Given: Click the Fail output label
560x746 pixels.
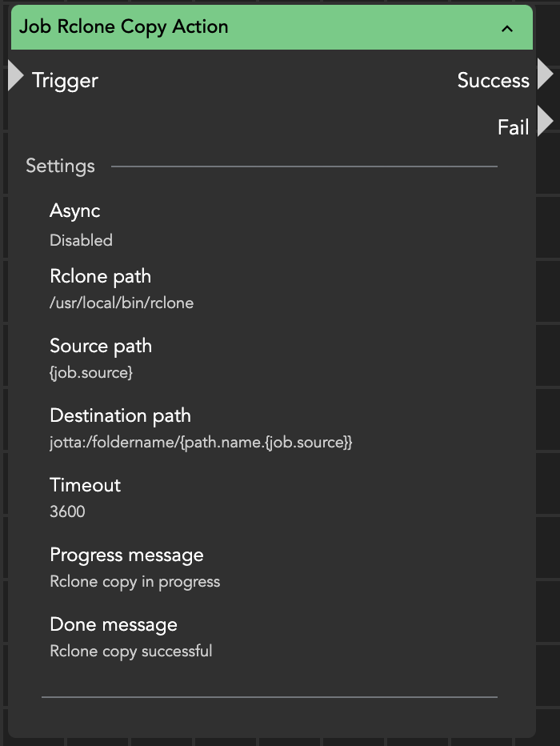Looking at the screenshot, I should click(513, 127).
